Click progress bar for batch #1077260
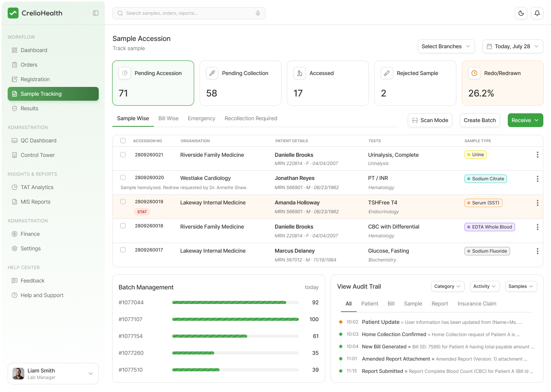Image resolution: width=551 pixels, height=392 pixels. (x=235, y=353)
